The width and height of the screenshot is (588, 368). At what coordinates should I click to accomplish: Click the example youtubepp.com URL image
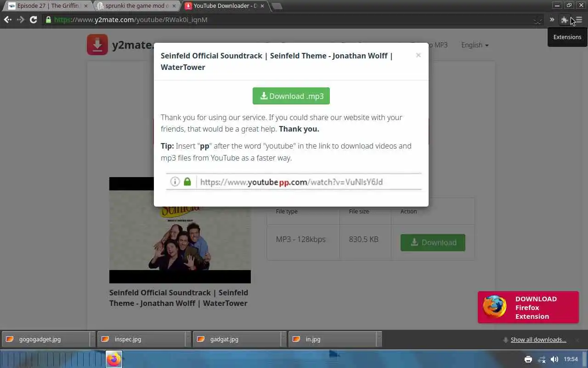pyautogui.click(x=294, y=182)
